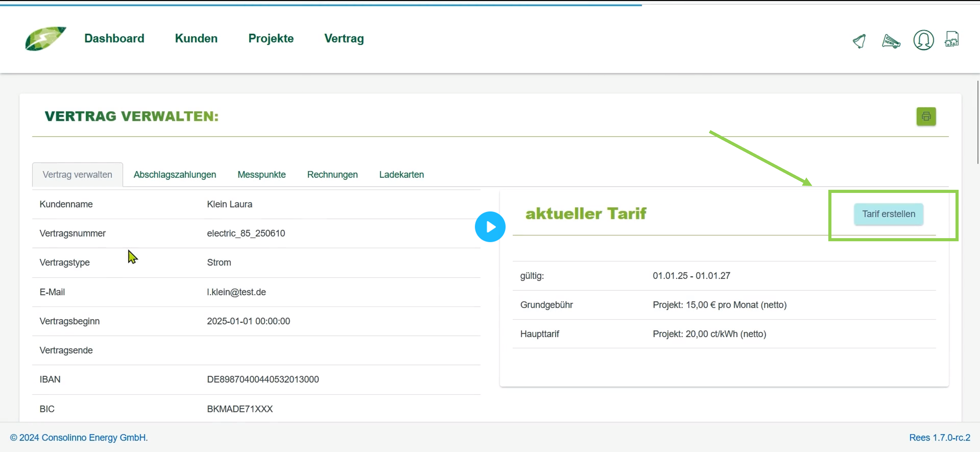Switch to the Rechnungen tab

(x=332, y=175)
